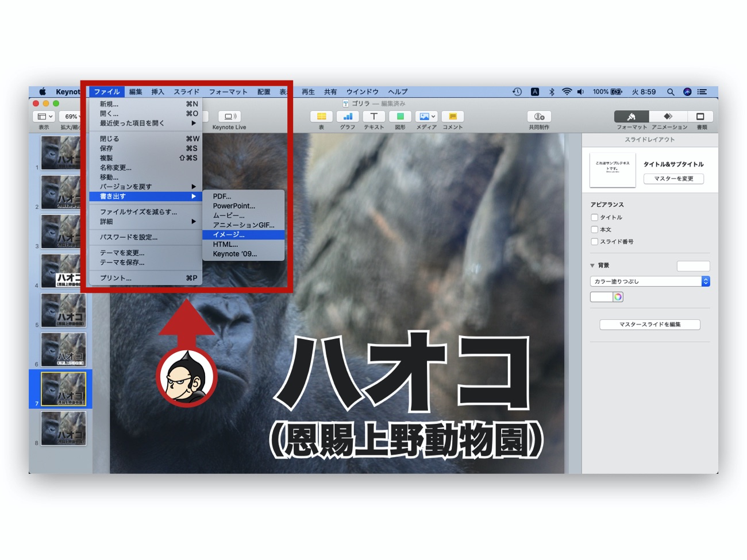The width and height of the screenshot is (747, 560).
Task: Choose PowerPoint... export option
Action: pyautogui.click(x=244, y=206)
